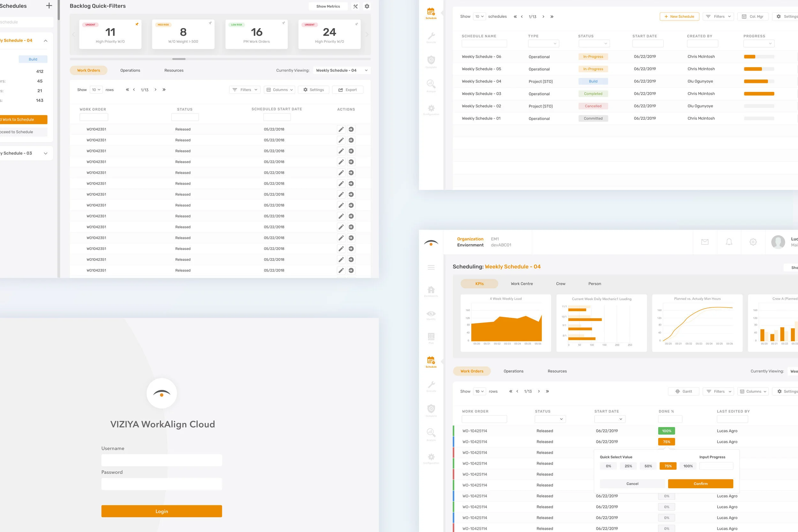Click the New Schedule button
Viewport: 798px width, 532px height.
point(679,16)
